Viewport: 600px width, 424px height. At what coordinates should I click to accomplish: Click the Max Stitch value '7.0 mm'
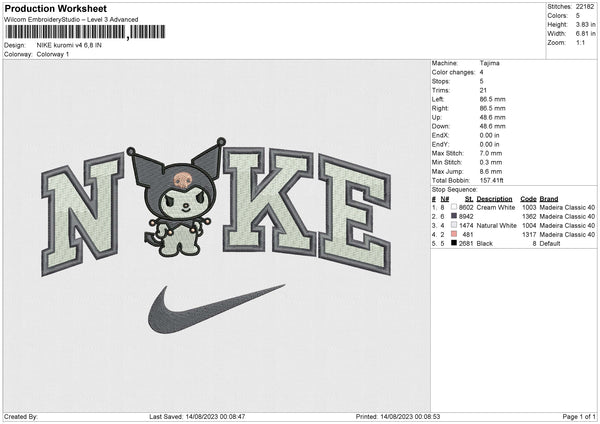tap(491, 153)
